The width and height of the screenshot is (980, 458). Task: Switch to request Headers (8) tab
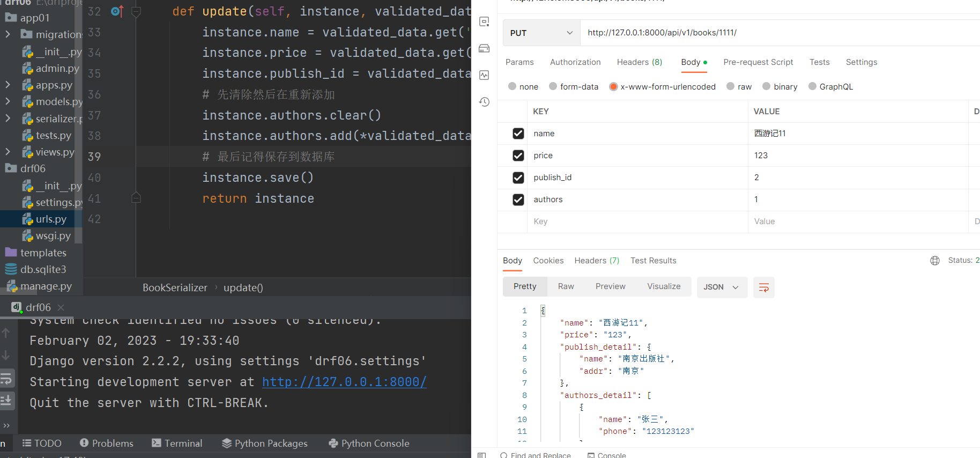point(640,62)
